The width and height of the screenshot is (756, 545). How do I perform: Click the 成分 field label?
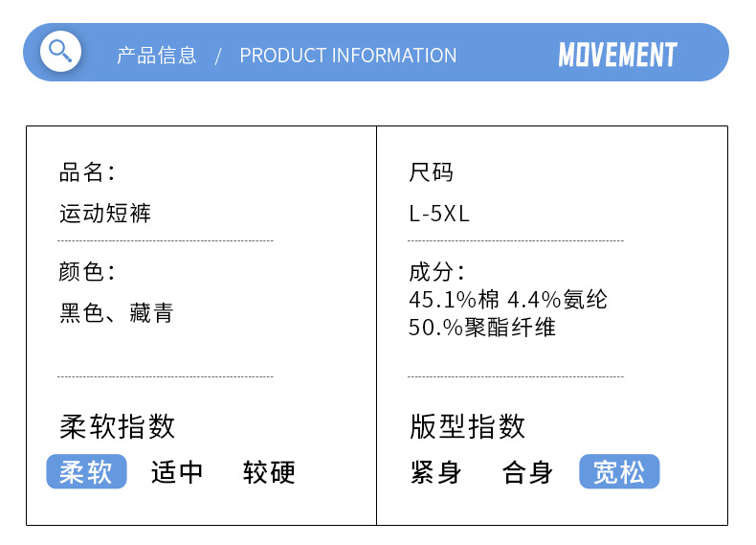tap(436, 272)
